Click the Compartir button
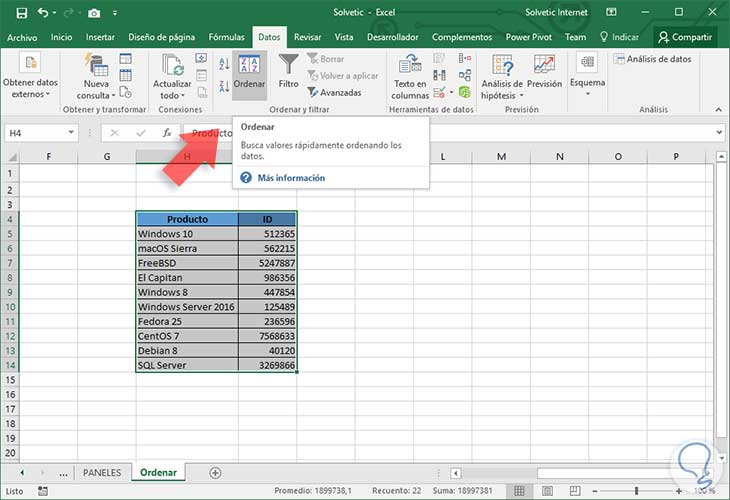The height and width of the screenshot is (500, 730). (x=685, y=37)
